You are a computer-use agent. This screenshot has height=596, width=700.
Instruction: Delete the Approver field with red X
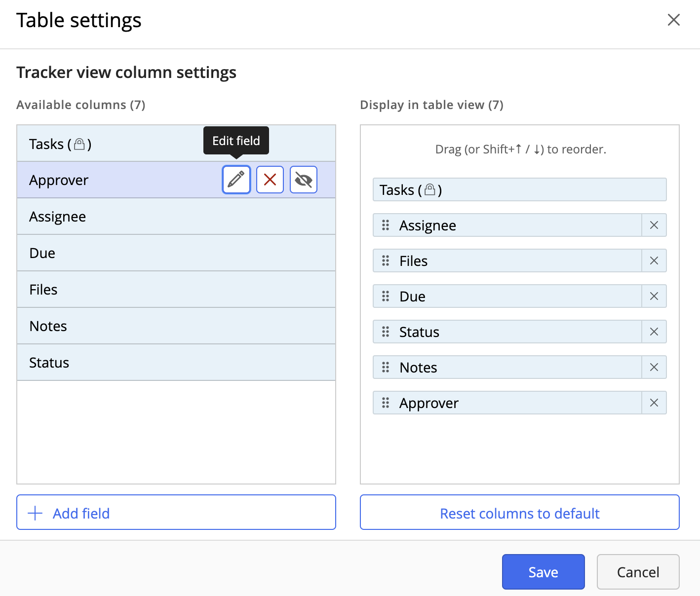pyautogui.click(x=270, y=180)
